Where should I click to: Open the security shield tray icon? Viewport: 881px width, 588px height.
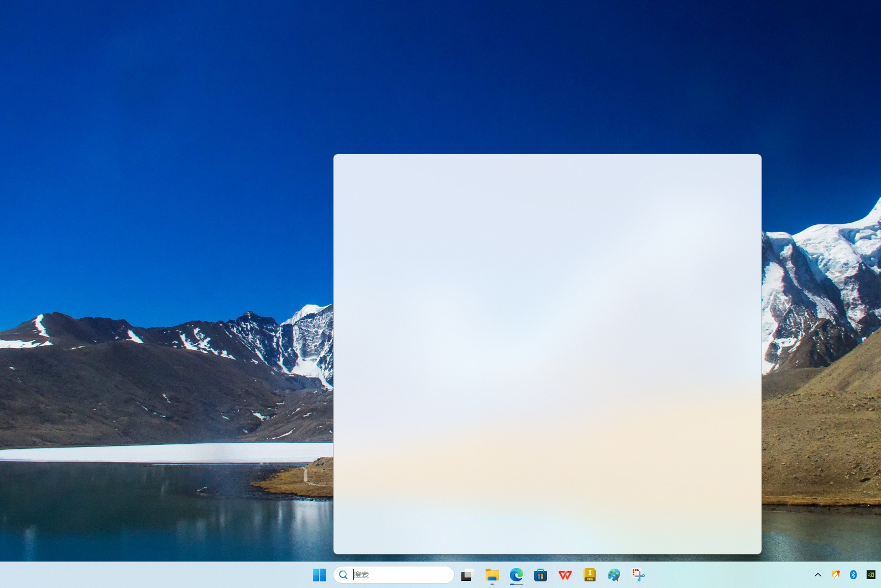[836, 575]
